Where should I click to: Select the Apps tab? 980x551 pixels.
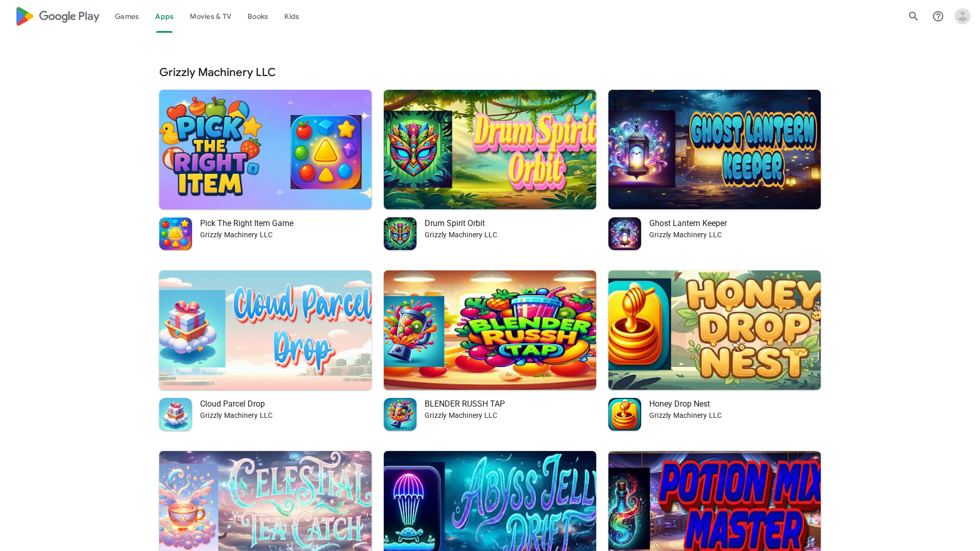pos(164,16)
